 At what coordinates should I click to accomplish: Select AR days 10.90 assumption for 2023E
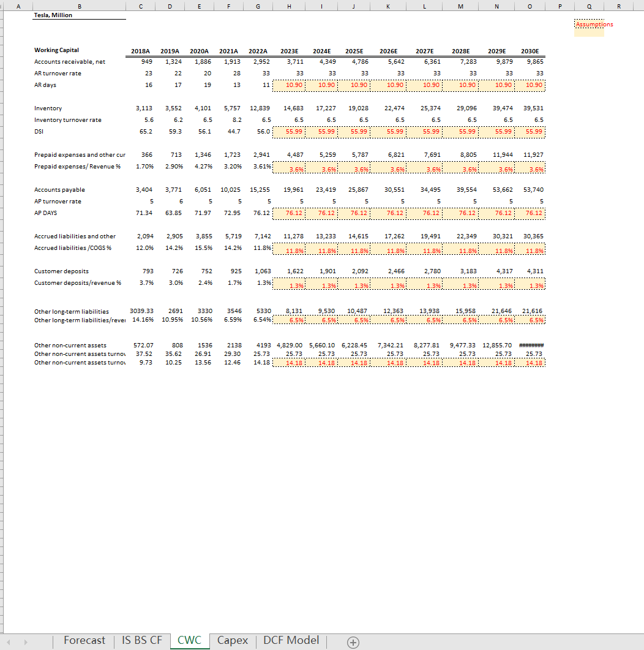(x=289, y=85)
